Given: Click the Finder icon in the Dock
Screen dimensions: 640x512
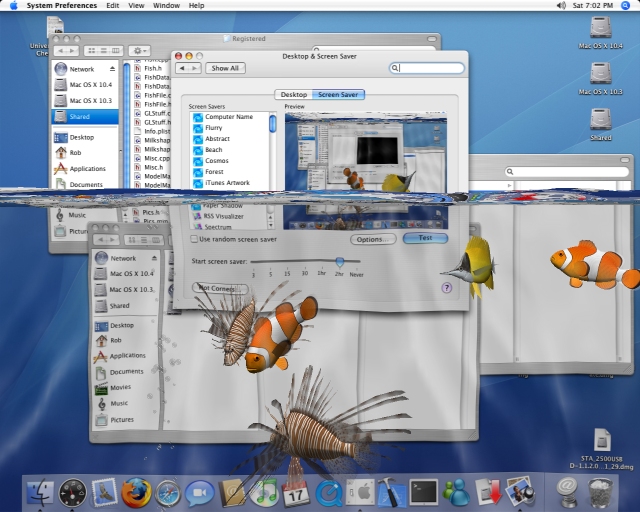Looking at the screenshot, I should coord(40,492).
